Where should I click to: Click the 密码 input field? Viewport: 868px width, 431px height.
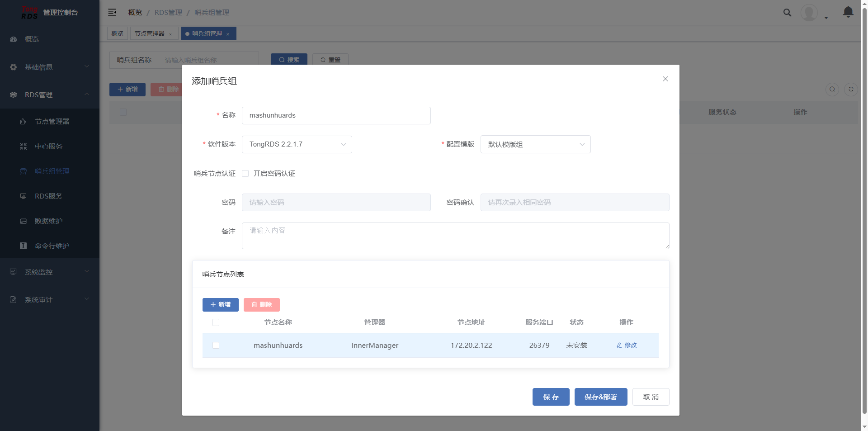(336, 203)
